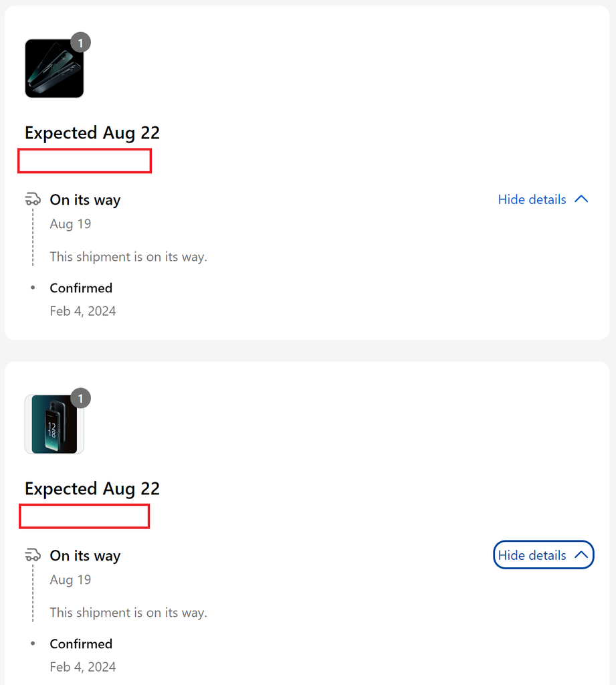Open the teal phone product thumbnail
This screenshot has height=685, width=616.
pos(54,424)
